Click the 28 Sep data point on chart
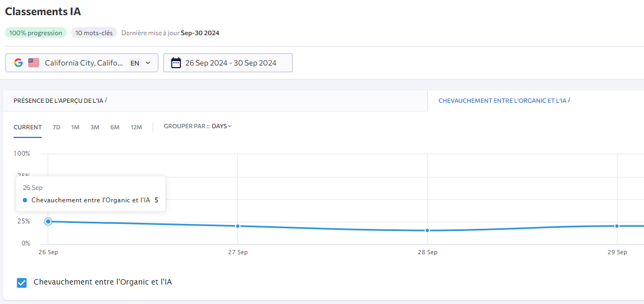This screenshot has width=644, height=304. coord(427,230)
